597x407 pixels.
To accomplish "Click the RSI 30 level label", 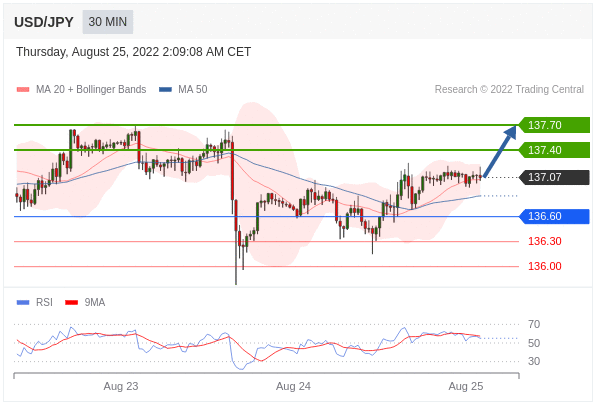I will [534, 361].
